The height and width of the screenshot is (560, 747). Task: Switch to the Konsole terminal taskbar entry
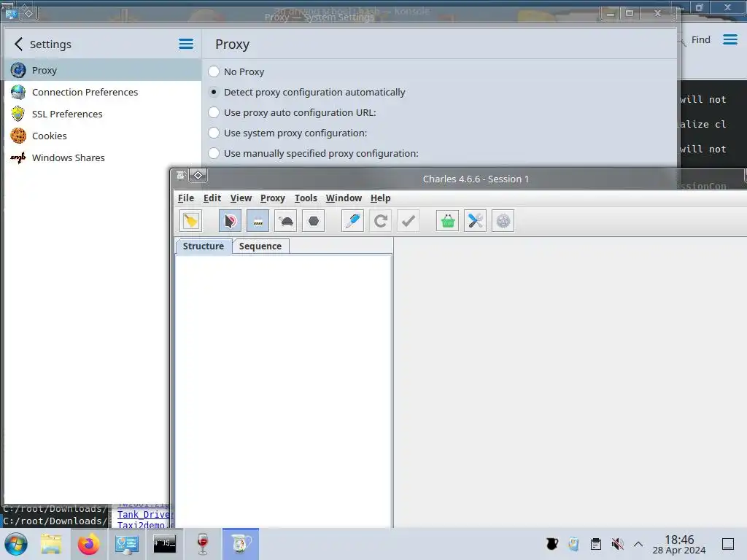pyautogui.click(x=164, y=544)
